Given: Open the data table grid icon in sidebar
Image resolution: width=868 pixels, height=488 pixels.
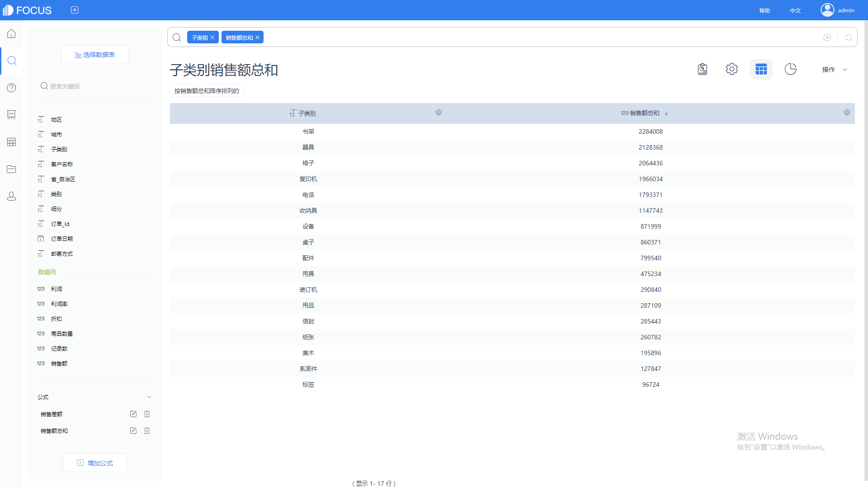Looking at the screenshot, I should tap(11, 142).
